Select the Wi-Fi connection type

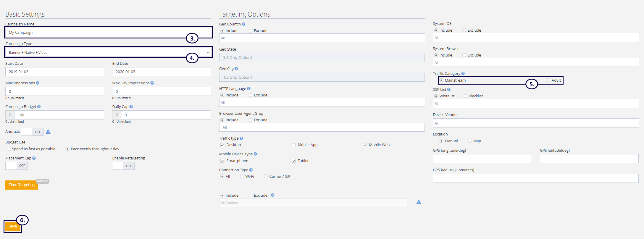[x=242, y=177]
